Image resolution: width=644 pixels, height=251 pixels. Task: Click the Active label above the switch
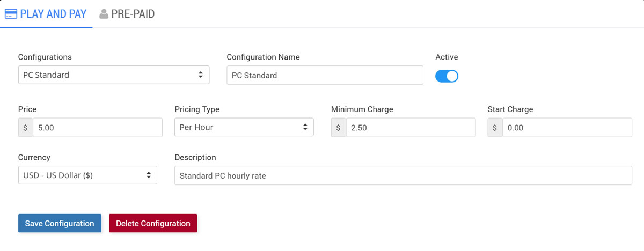pos(447,57)
